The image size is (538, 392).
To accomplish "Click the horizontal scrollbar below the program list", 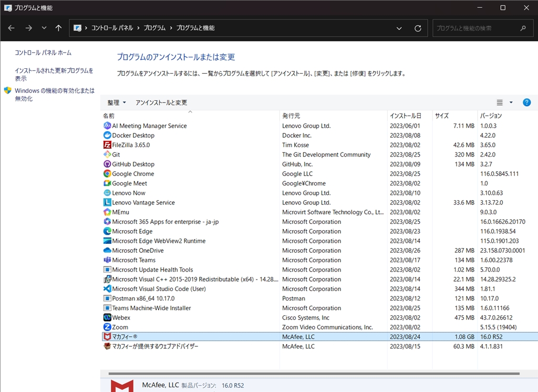I will click(x=314, y=374).
